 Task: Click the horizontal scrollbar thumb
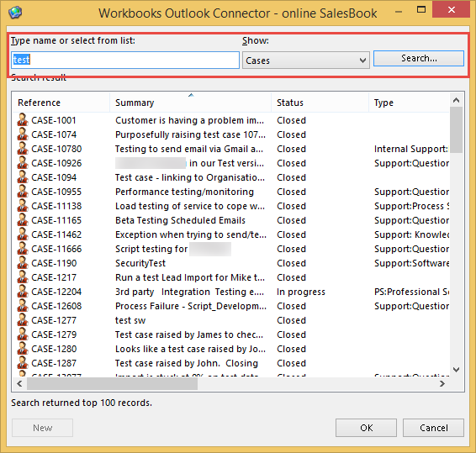(x=113, y=384)
